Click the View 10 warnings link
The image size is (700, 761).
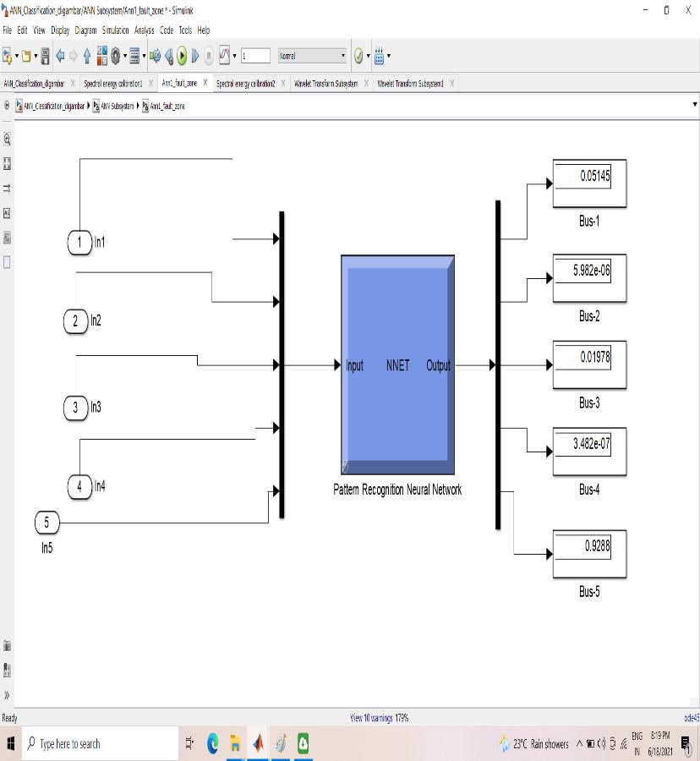[371, 718]
